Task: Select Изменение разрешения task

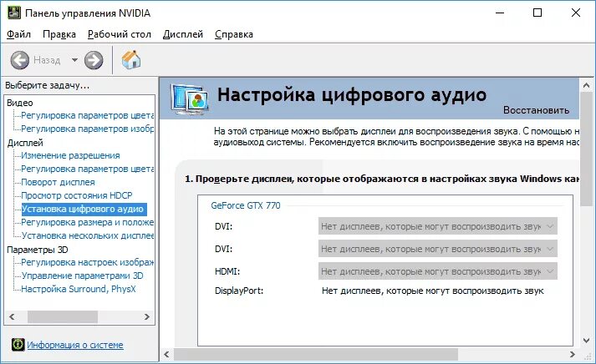Action: (x=70, y=155)
